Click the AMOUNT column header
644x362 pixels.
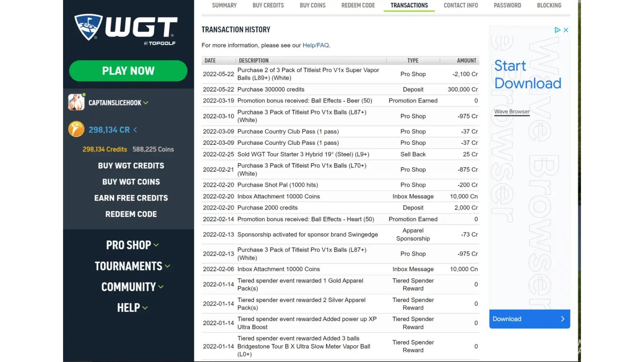coord(467,60)
